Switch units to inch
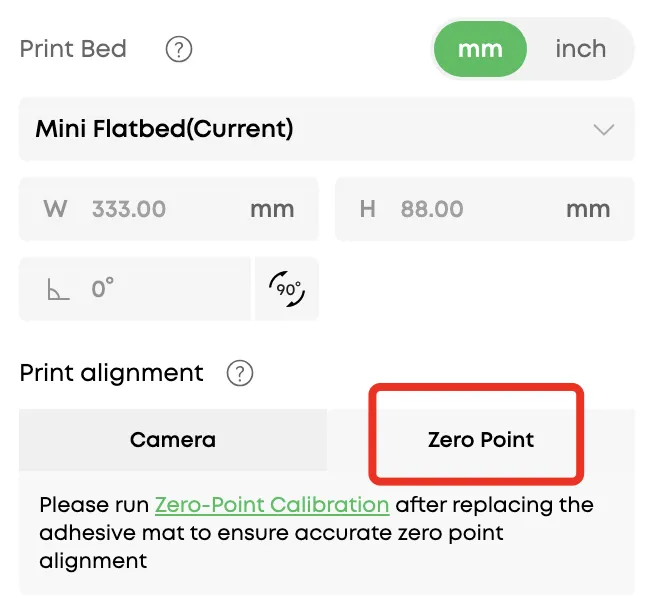 (580, 49)
